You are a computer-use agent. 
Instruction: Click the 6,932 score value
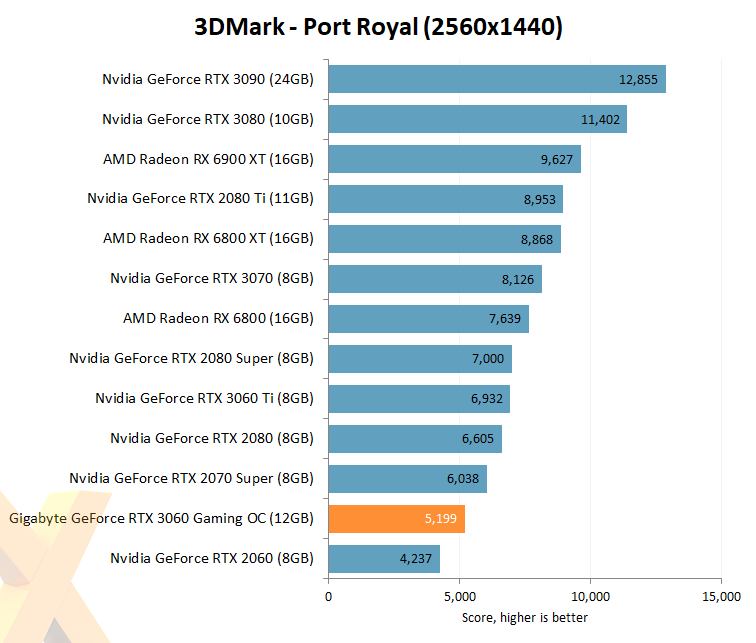pos(487,399)
